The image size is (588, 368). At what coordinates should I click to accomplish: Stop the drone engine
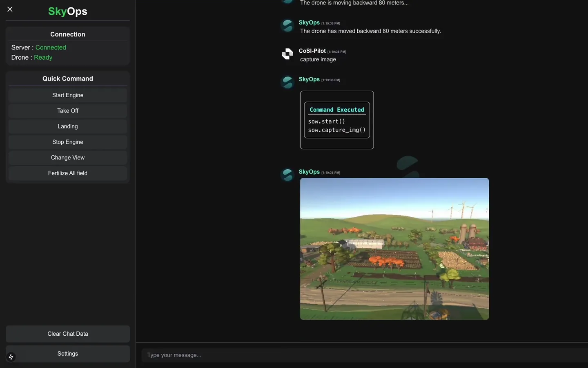[68, 142]
